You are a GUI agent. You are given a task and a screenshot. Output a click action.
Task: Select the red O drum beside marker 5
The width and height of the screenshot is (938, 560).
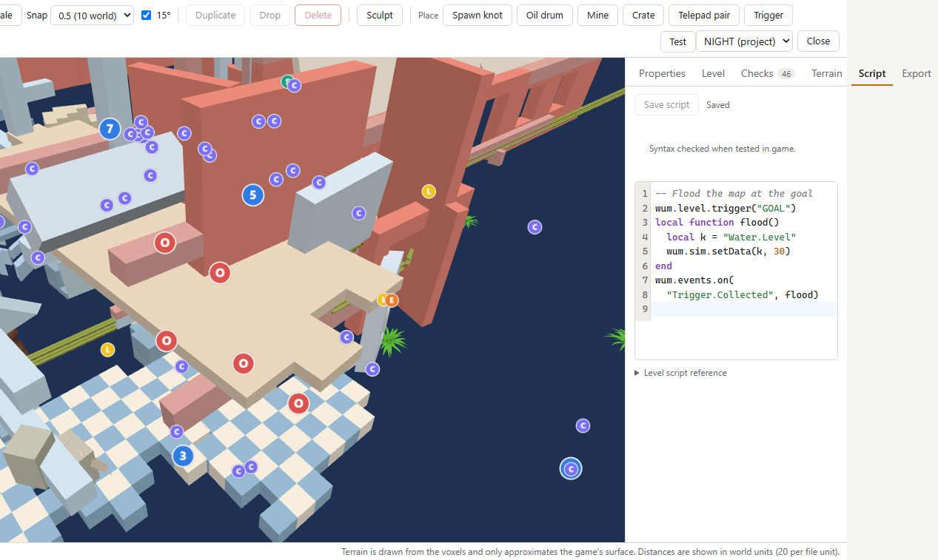tap(219, 273)
